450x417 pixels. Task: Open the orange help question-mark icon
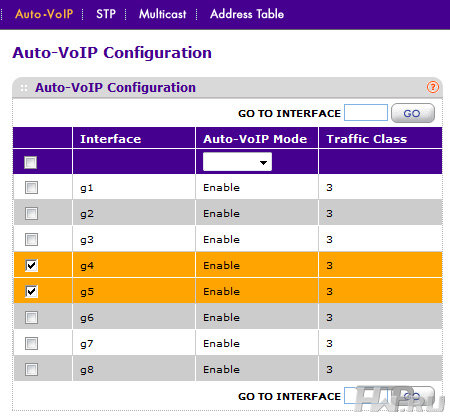click(433, 87)
